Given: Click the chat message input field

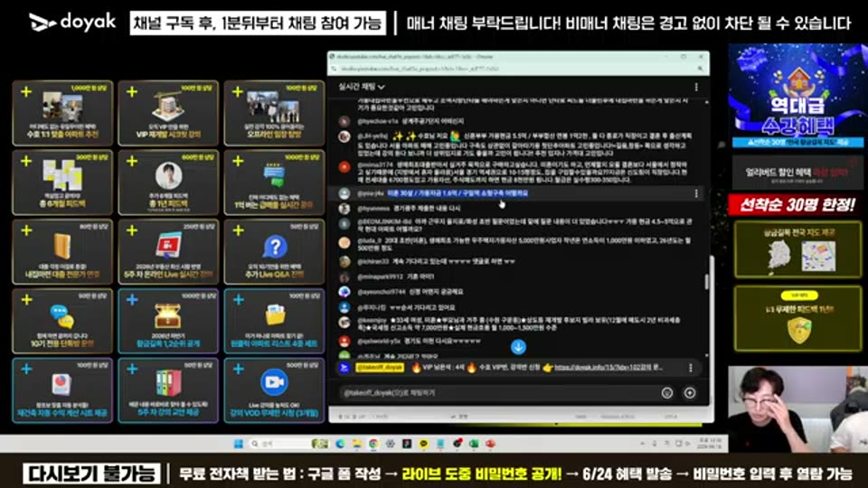Looking at the screenshot, I should click(x=498, y=393).
